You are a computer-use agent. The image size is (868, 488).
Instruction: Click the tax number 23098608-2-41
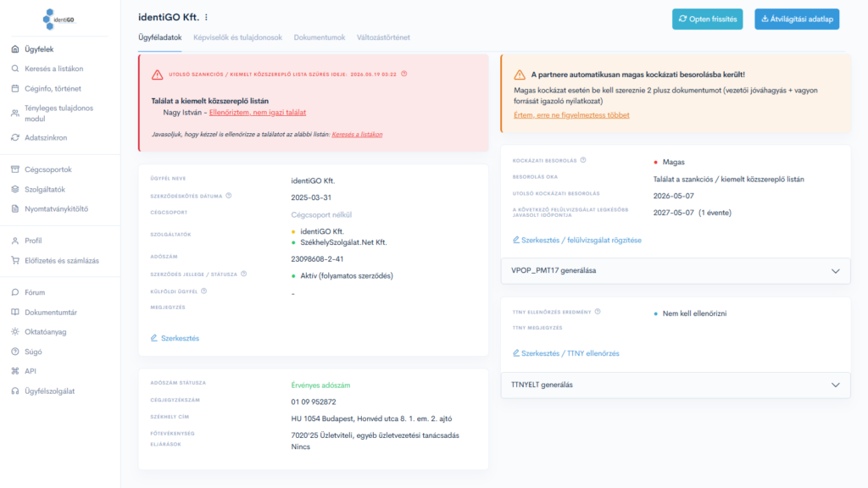[317, 259]
